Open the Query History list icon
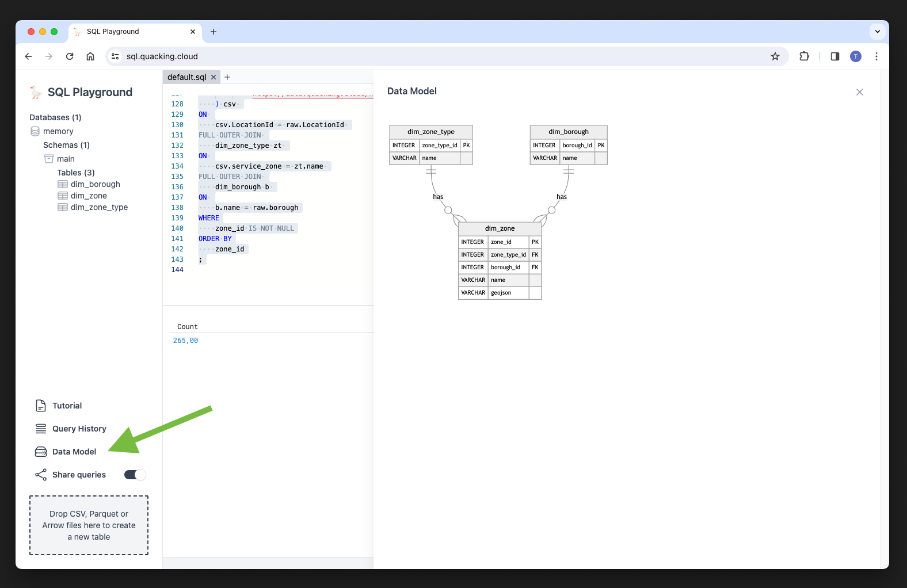This screenshot has width=907, height=588. pyautogui.click(x=41, y=429)
